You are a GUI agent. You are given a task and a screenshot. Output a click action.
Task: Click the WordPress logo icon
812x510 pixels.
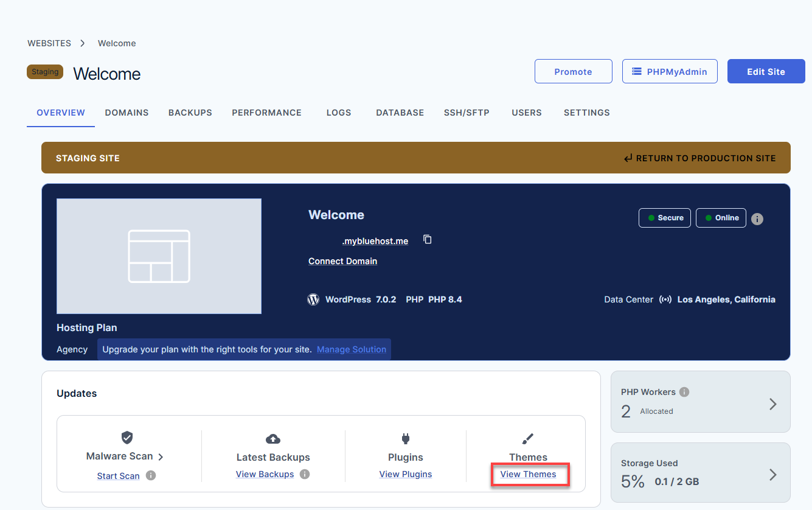tap(313, 299)
